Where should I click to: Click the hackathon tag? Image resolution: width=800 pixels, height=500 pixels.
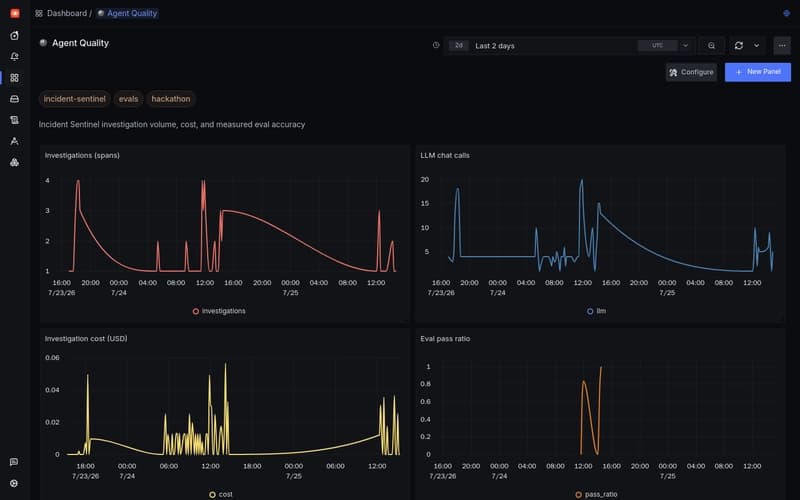coord(171,99)
